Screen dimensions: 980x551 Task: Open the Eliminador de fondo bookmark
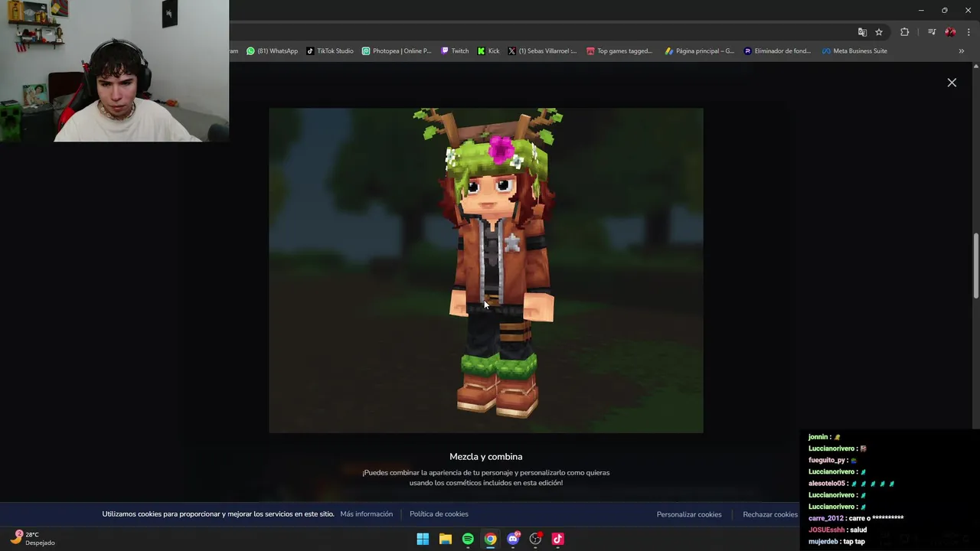point(777,51)
